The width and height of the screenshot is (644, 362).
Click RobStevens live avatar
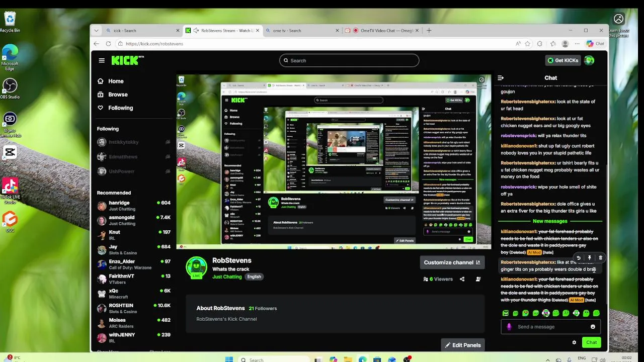point(196,267)
